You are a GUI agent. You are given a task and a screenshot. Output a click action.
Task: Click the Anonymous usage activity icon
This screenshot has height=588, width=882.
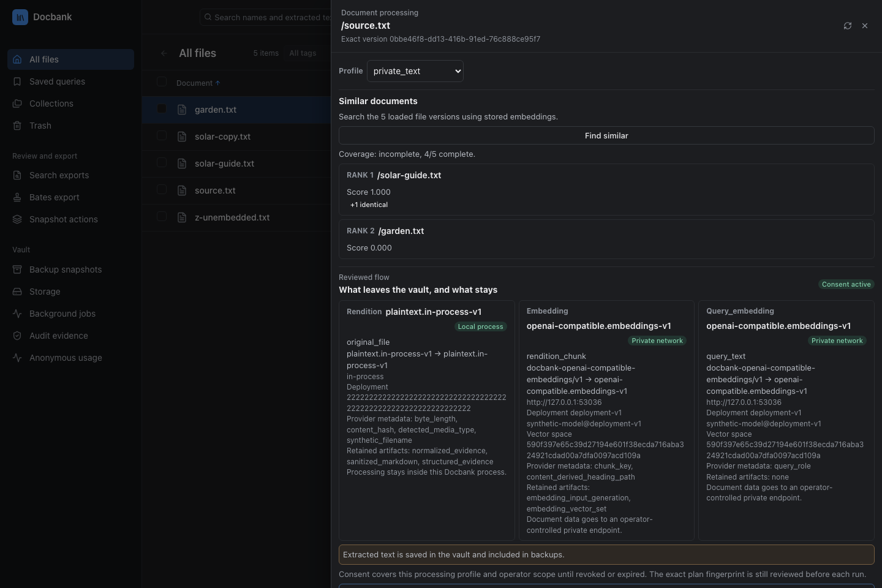pos(17,358)
